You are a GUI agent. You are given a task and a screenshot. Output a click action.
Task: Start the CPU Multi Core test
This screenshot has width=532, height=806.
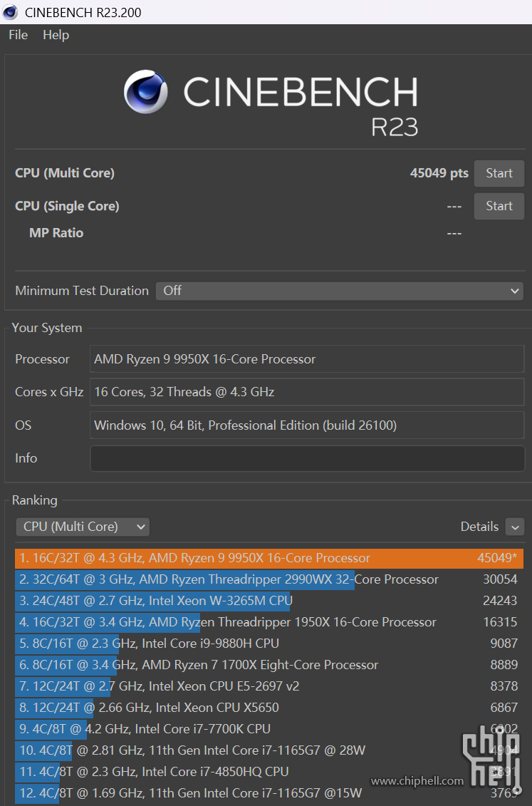point(499,173)
